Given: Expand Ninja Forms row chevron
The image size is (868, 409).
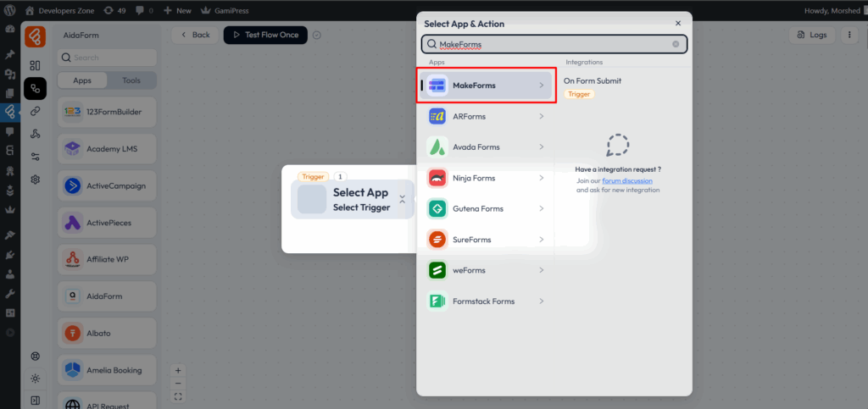Looking at the screenshot, I should (x=542, y=178).
